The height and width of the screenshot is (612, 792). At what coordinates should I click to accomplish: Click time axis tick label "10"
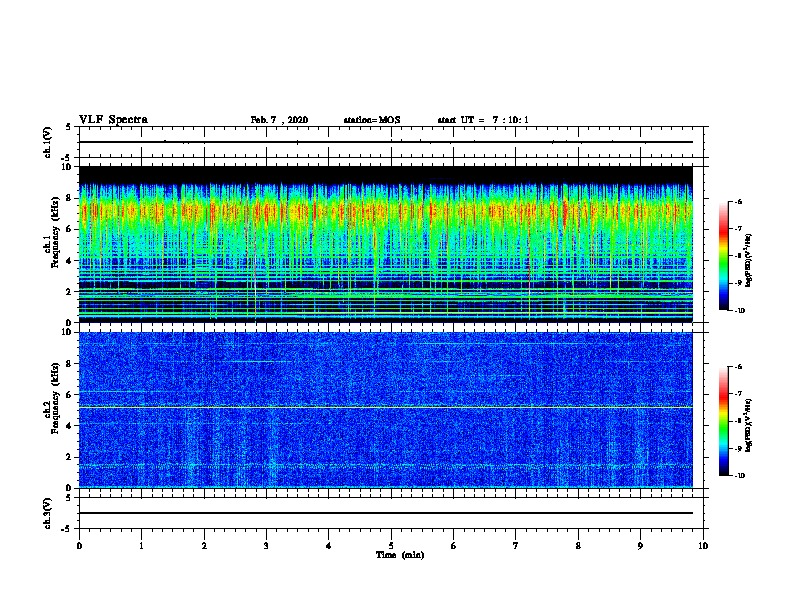703,546
